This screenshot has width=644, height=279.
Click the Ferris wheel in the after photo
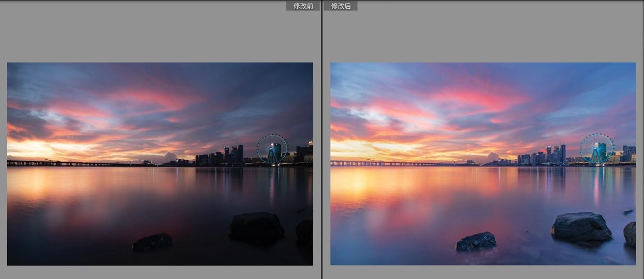click(x=596, y=149)
